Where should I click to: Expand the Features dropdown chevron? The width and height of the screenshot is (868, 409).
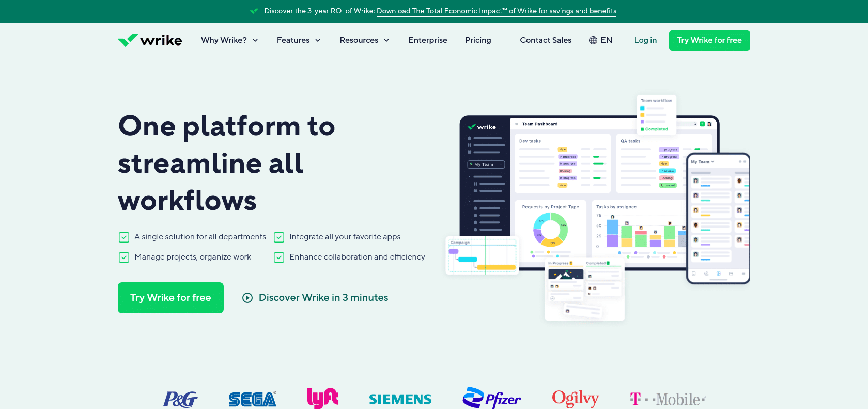coord(318,40)
